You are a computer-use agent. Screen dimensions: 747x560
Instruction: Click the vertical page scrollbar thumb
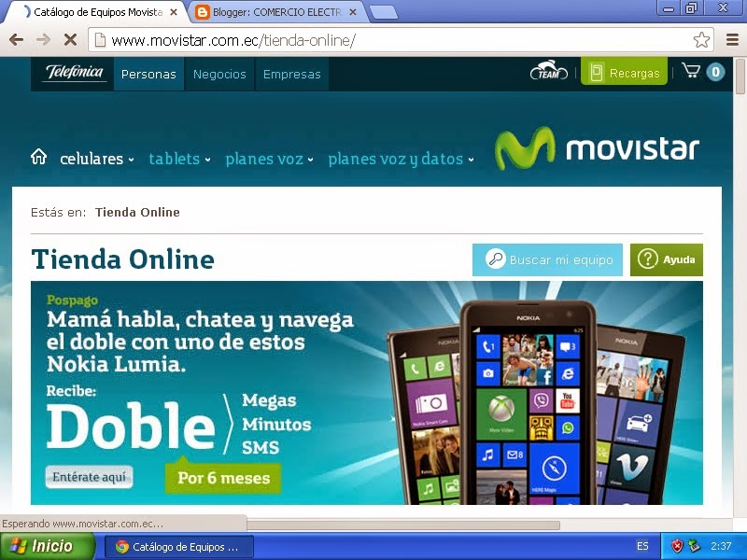coord(740,77)
